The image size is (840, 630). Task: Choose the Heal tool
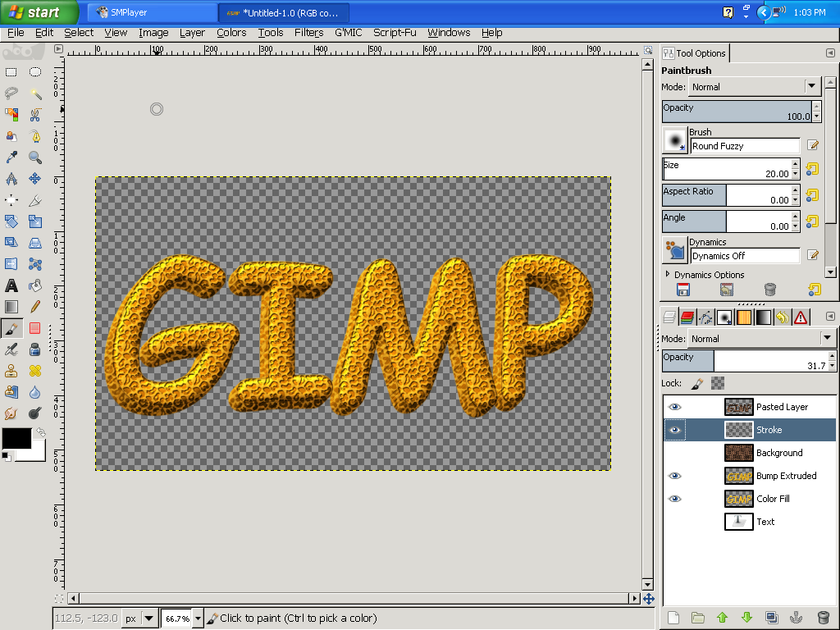coord(35,371)
